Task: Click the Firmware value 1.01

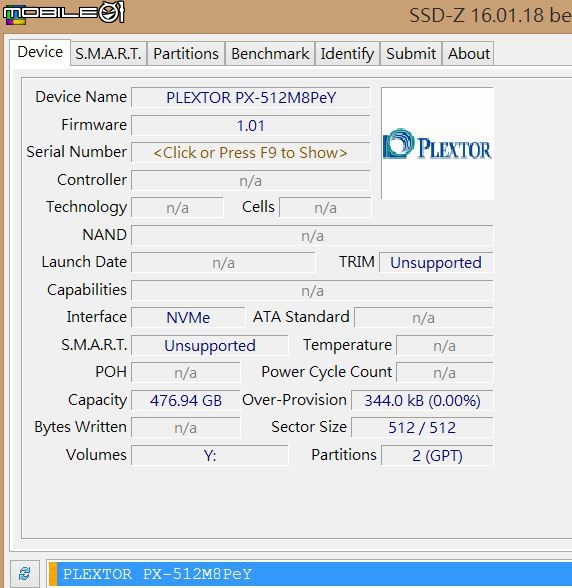Action: pos(251,125)
